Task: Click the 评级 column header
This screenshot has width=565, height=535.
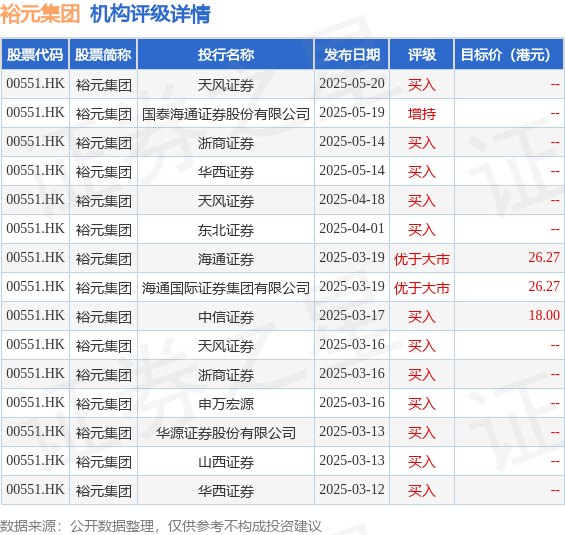Action: [422, 54]
